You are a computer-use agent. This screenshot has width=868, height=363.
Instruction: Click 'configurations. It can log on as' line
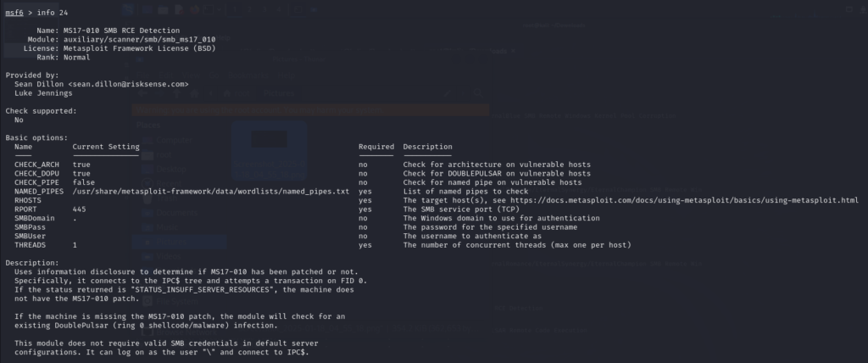pyautogui.click(x=162, y=352)
